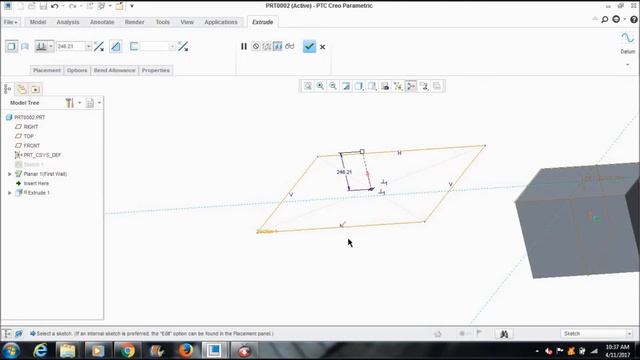Click the empty thickness value field
Image resolution: width=640 pixels, height=360 pixels.
point(154,47)
